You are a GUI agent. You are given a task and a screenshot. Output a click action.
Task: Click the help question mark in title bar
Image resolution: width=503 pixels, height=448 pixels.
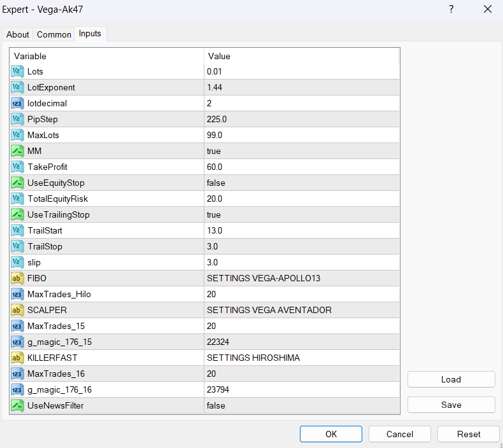(451, 9)
